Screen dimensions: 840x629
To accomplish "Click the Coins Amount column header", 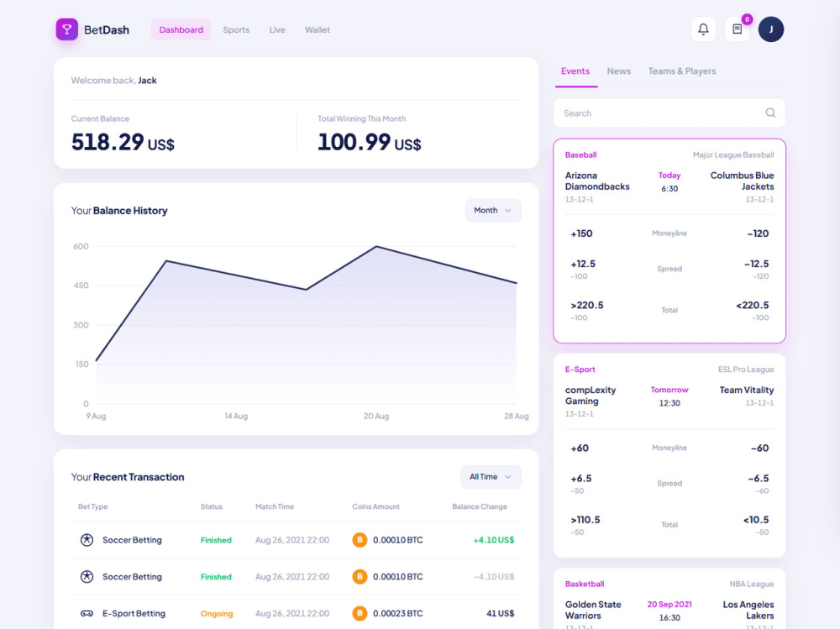I will click(375, 507).
